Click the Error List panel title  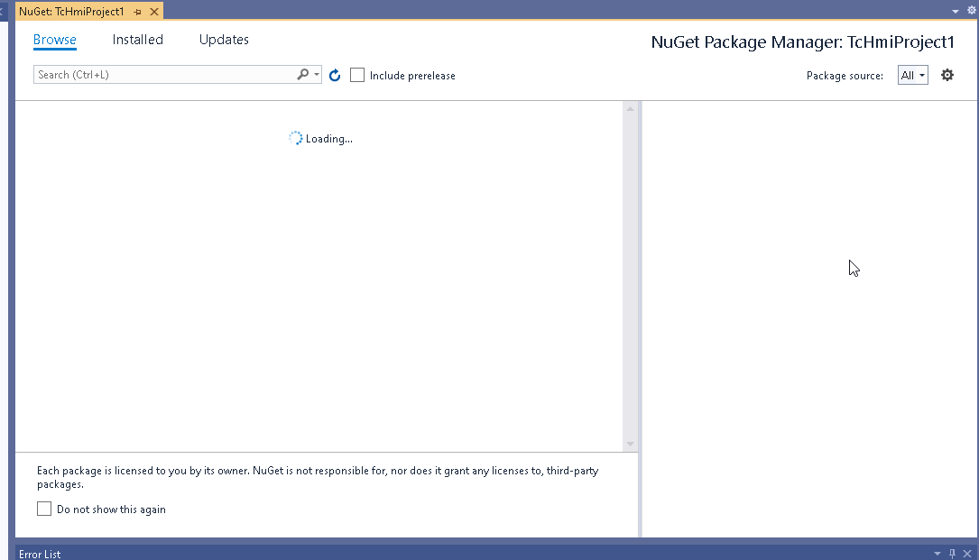click(40, 554)
